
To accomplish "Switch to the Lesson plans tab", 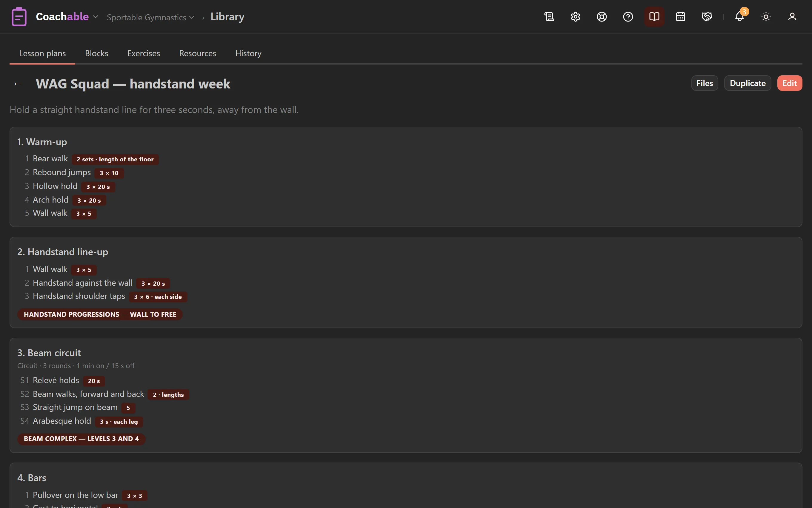I will click(x=42, y=53).
